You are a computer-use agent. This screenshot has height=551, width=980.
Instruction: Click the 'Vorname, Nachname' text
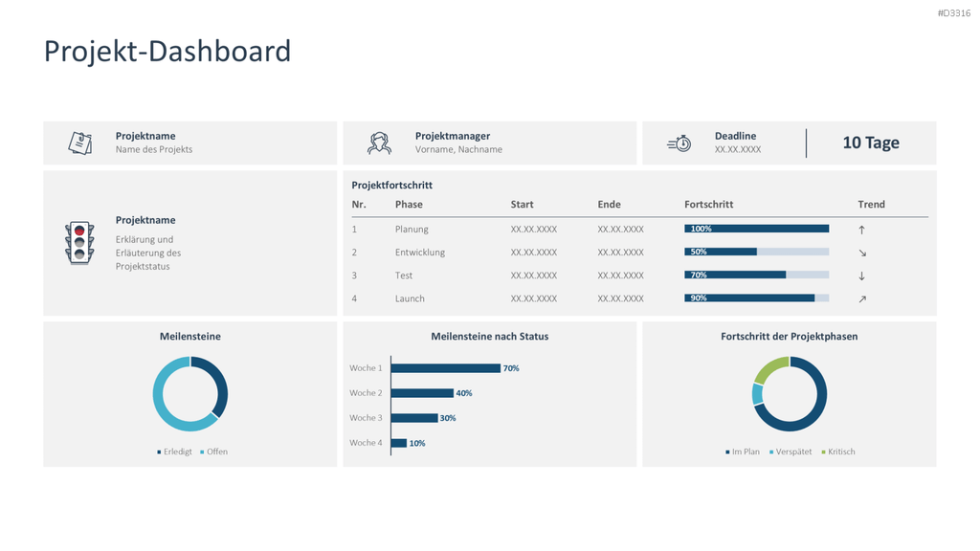point(458,149)
